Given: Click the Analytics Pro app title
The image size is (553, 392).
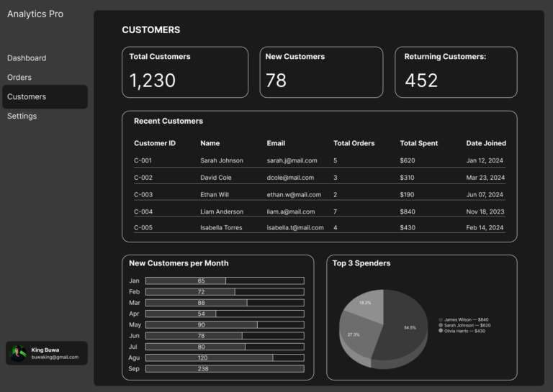Looking at the screenshot, I should 35,14.
